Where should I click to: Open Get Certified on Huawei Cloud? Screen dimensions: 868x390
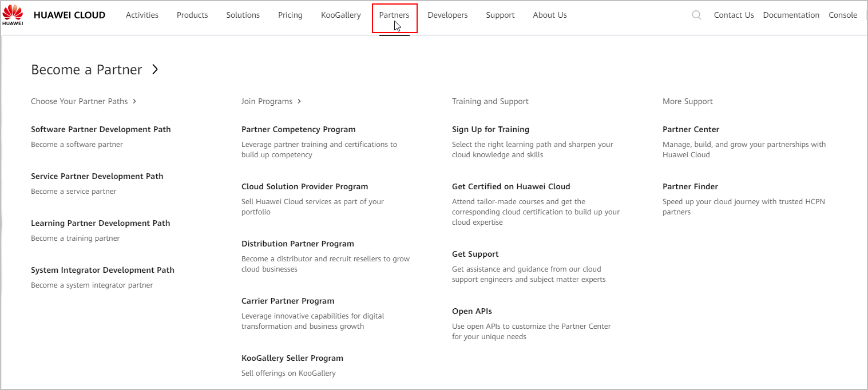511,186
